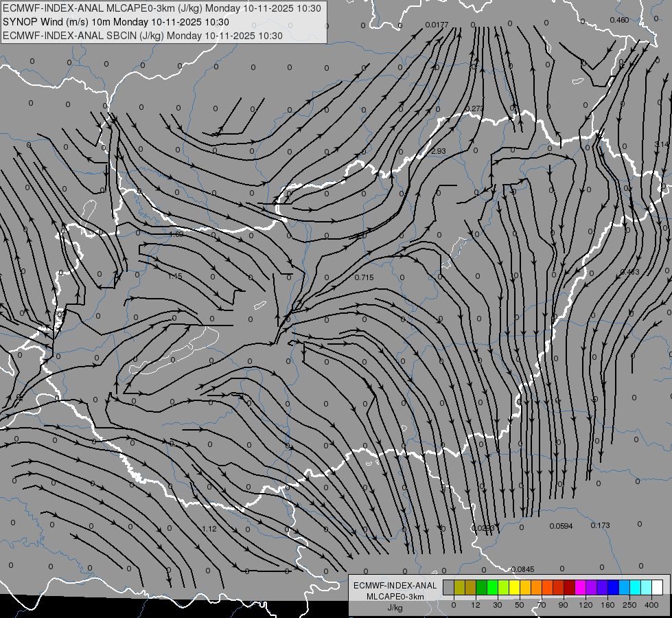Click the 0.0845 value on the map
This screenshot has height=618, width=672.
pos(522,569)
